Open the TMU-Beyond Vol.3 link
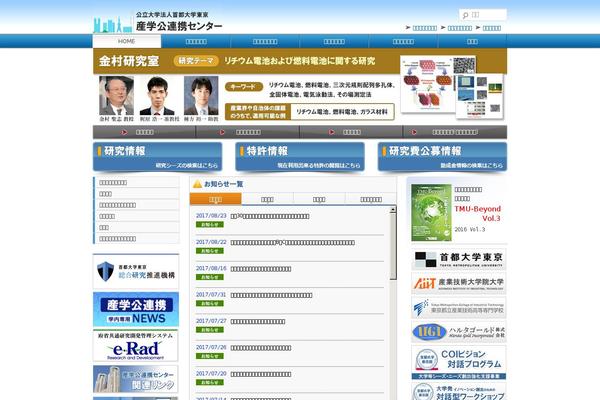600x400 pixels. pos(478,214)
